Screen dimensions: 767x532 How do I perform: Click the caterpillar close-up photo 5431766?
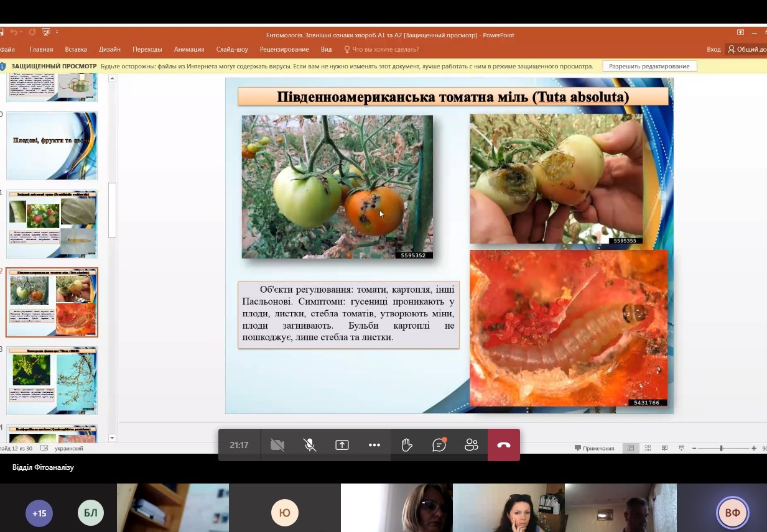click(569, 328)
